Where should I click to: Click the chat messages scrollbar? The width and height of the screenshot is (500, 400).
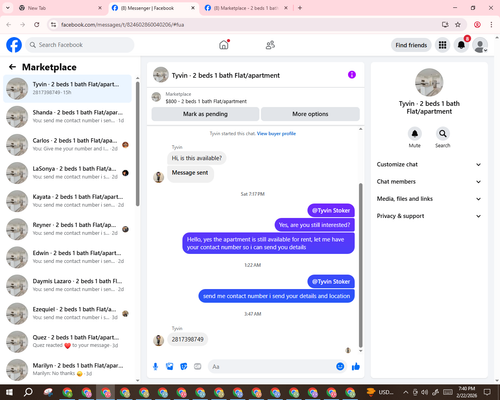360,265
